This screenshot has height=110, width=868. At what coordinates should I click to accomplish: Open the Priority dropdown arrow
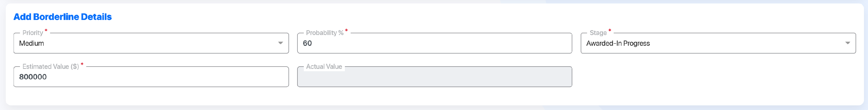point(280,43)
